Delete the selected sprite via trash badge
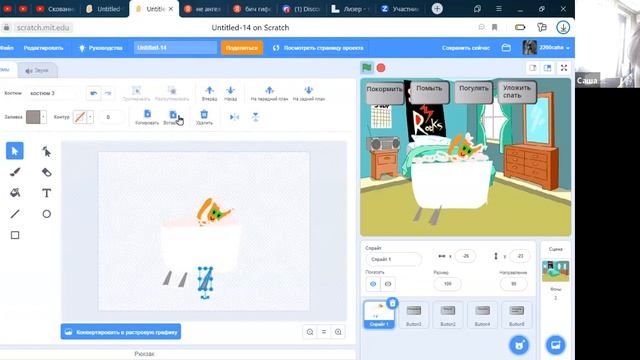Viewport: 640px width, 360px height. point(392,303)
